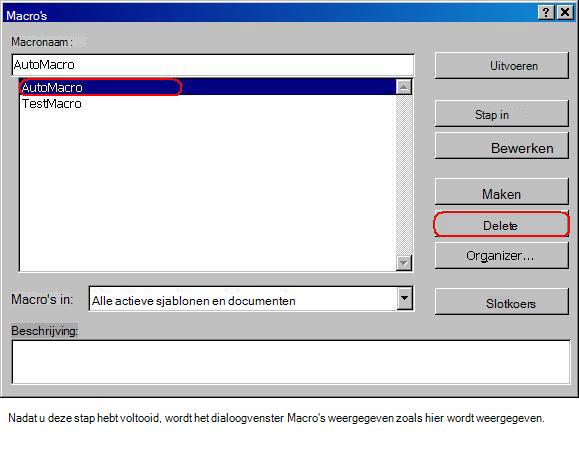Click the Maken button

(501, 192)
